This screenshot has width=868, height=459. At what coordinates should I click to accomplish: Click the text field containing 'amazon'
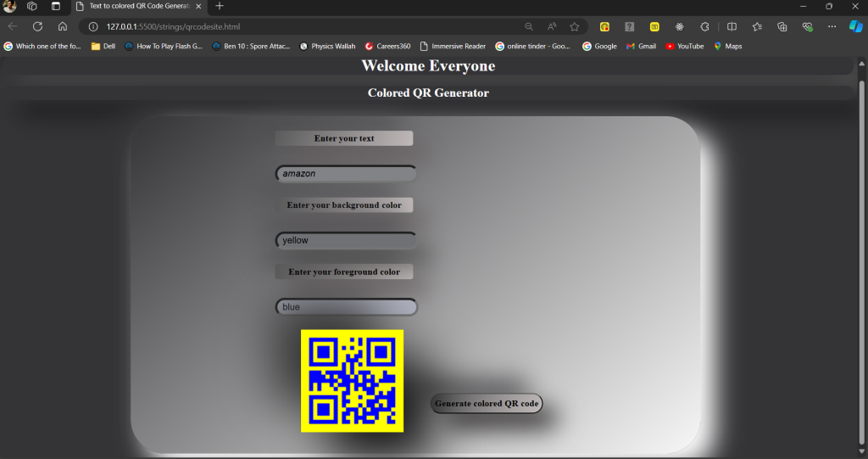point(346,174)
